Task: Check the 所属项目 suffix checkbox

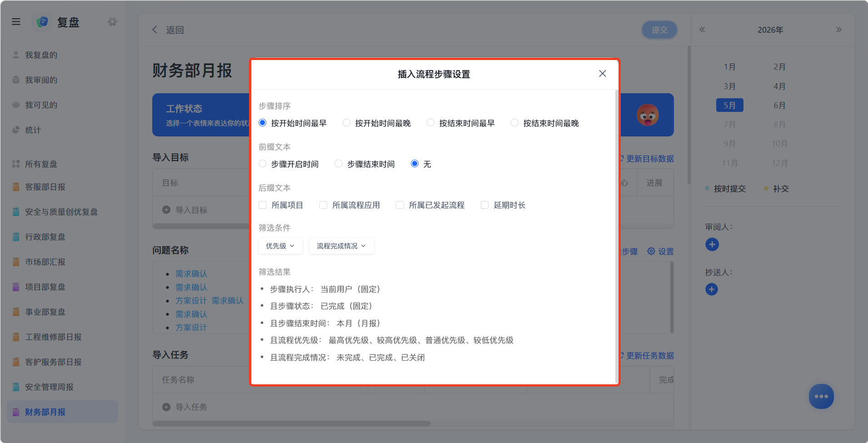Action: coord(263,205)
